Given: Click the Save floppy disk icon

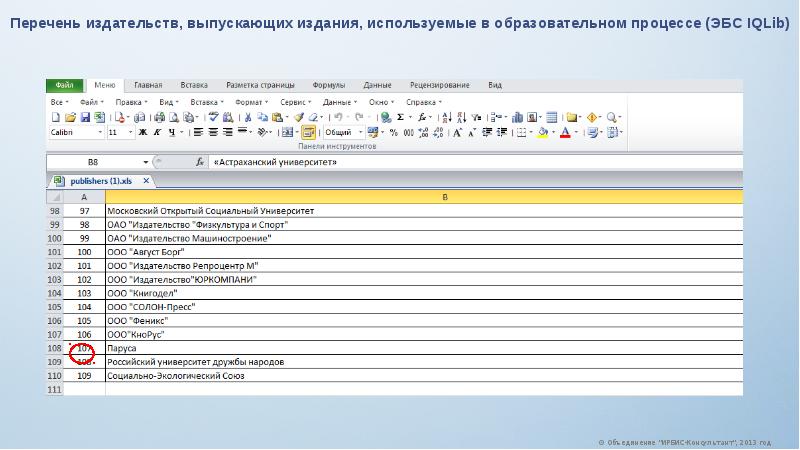Looking at the screenshot, I should click(85, 117).
